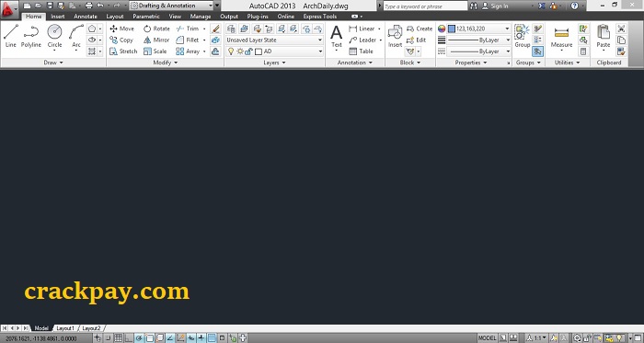Click the Insert block tool
Screen dimensions: 644x343
tap(395, 36)
